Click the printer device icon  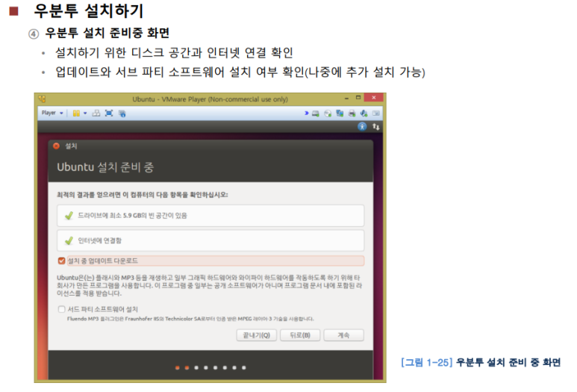click(352, 113)
